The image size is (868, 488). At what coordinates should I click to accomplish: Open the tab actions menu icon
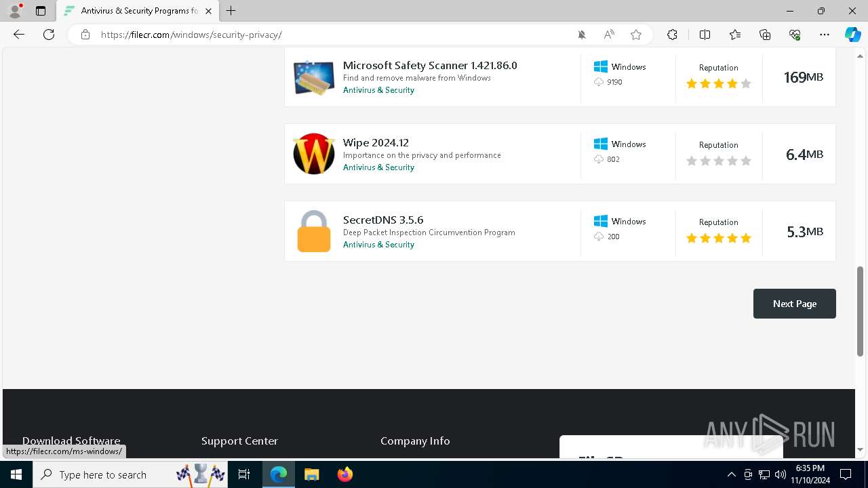click(41, 11)
